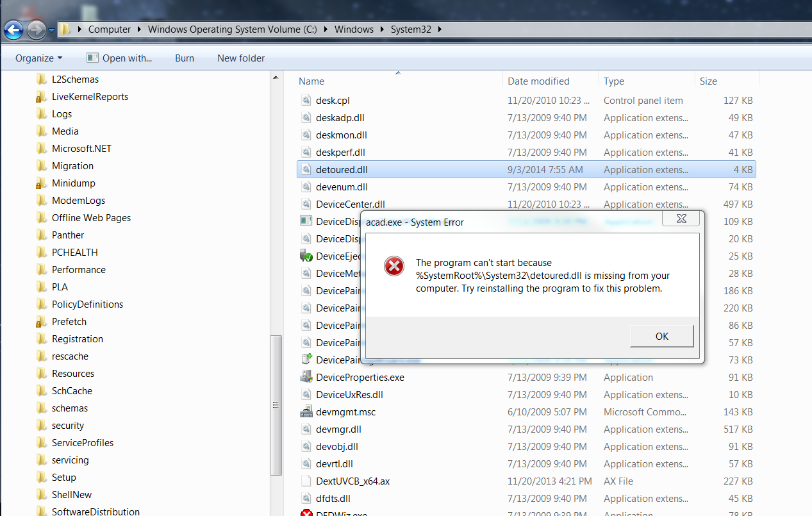Screen dimensions: 812x516
Task: Click the Computer breadcrumb link
Action: pyautogui.click(x=109, y=29)
